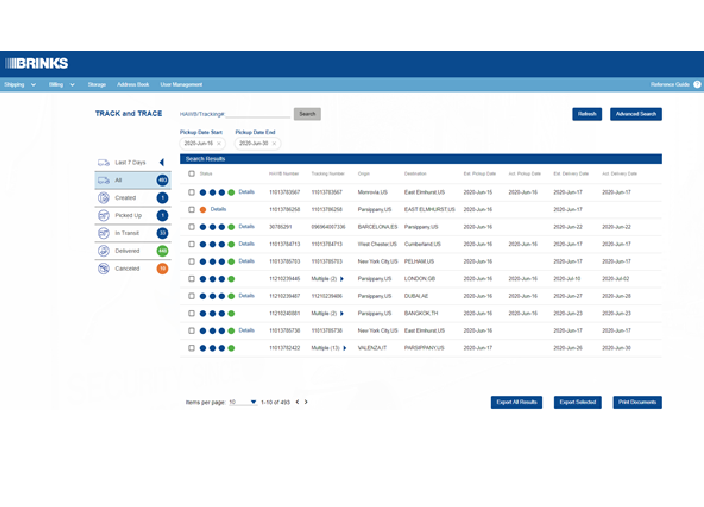
Task: Clear the Pickup Date Start value
Action: coord(219,143)
